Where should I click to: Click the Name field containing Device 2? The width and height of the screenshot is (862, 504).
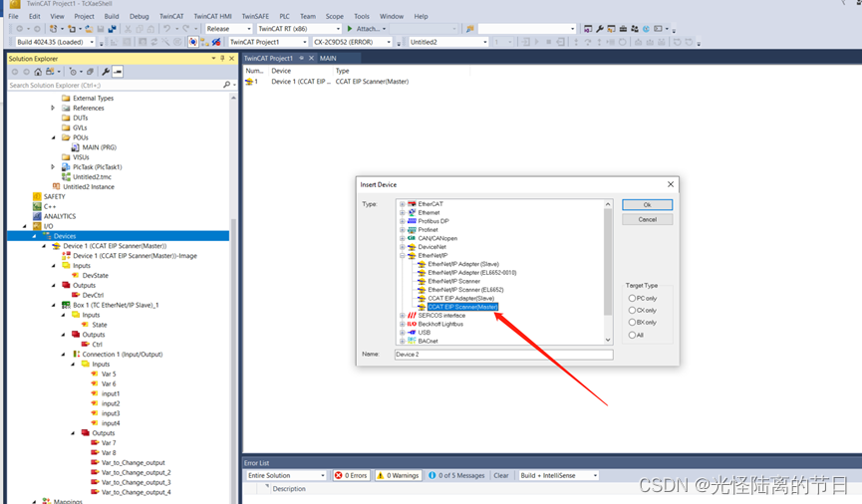pyautogui.click(x=503, y=355)
